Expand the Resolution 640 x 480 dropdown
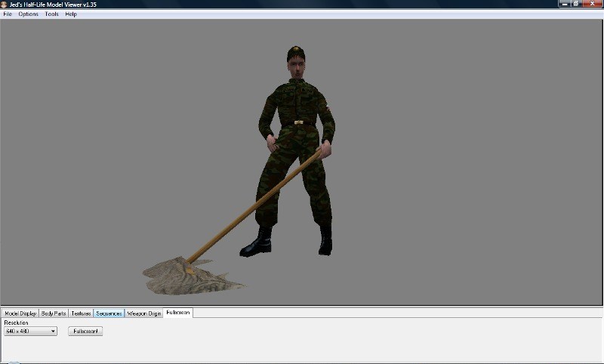This screenshot has height=364, width=604. (x=30, y=331)
